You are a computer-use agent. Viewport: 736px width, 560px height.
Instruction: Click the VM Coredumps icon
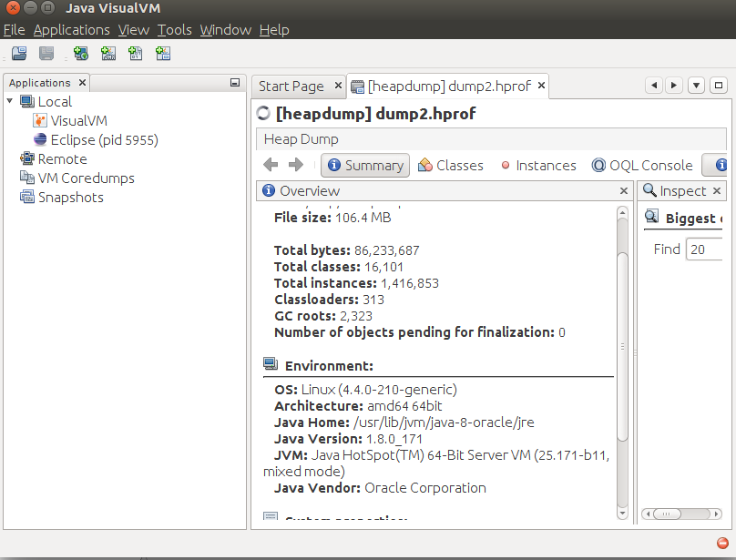click(x=27, y=178)
